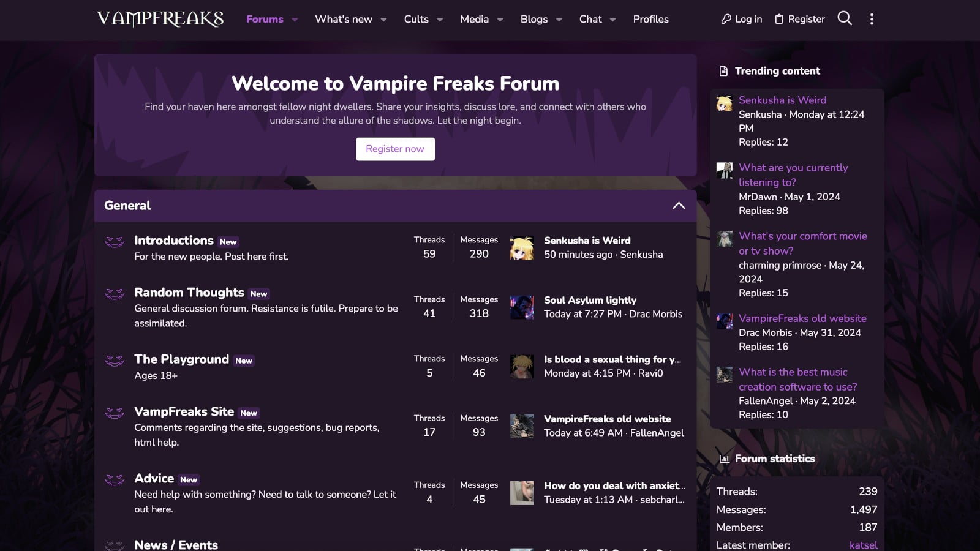Expand the Chat dropdown arrow
980x551 pixels.
612,20
